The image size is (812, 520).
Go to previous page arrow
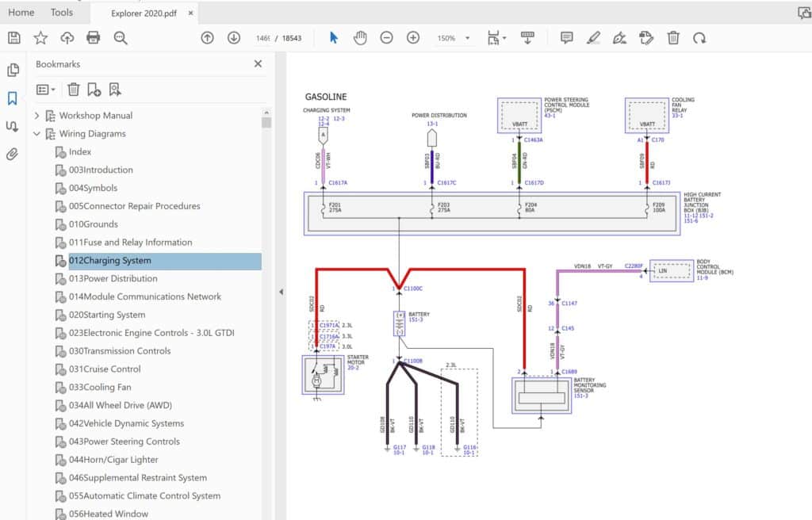[x=208, y=38]
